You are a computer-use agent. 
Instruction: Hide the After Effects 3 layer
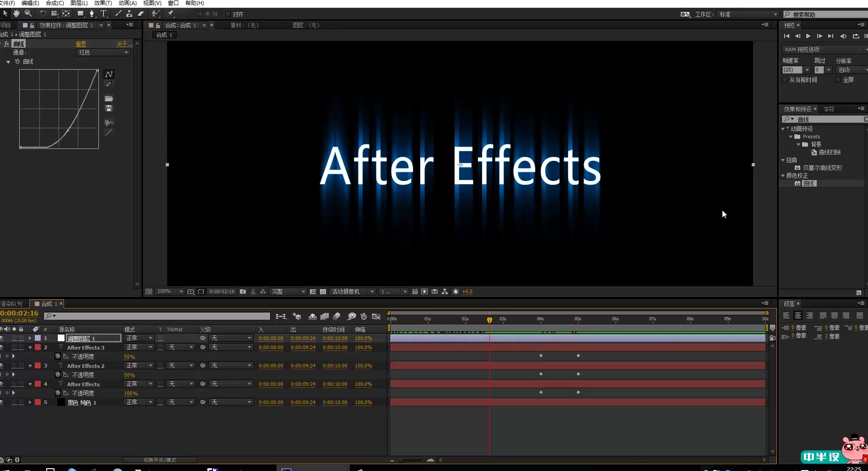click(x=1, y=347)
